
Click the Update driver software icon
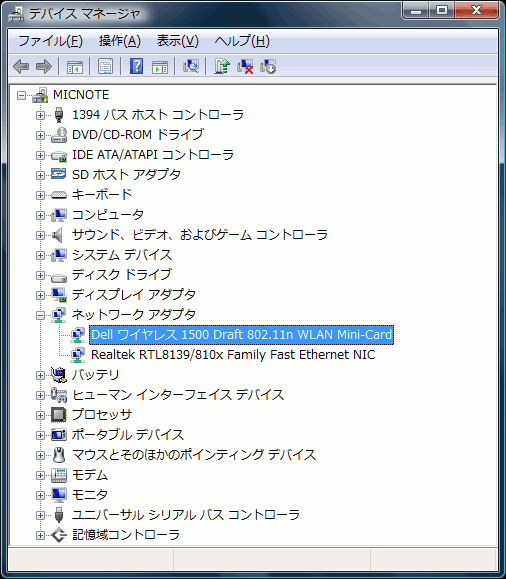pos(222,66)
